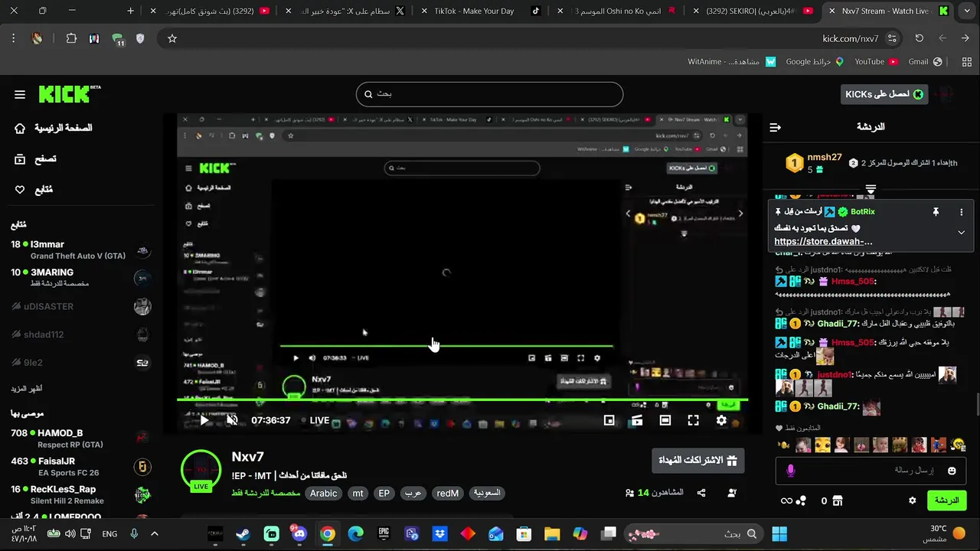The width and height of the screenshot is (980, 551).
Task: Reload the page in browser
Action: tap(920, 38)
